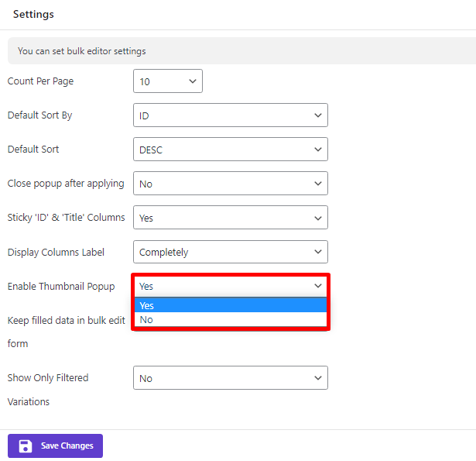476x461 pixels.
Task: Expand the Default Sort By dropdown
Action: 231,115
